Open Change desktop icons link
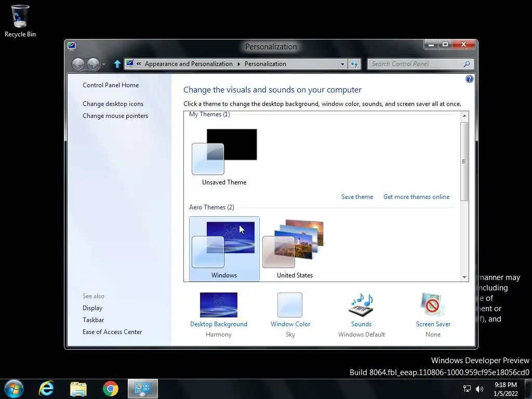 [113, 104]
